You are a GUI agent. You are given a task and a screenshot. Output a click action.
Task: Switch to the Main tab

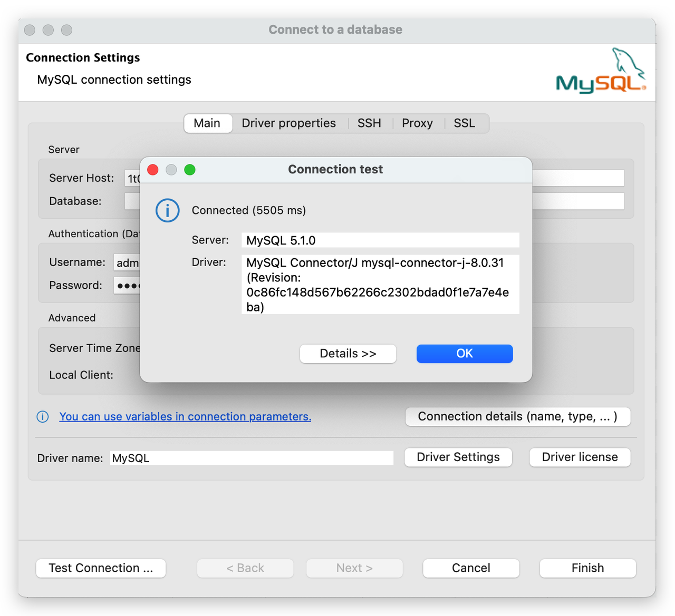[x=207, y=123]
